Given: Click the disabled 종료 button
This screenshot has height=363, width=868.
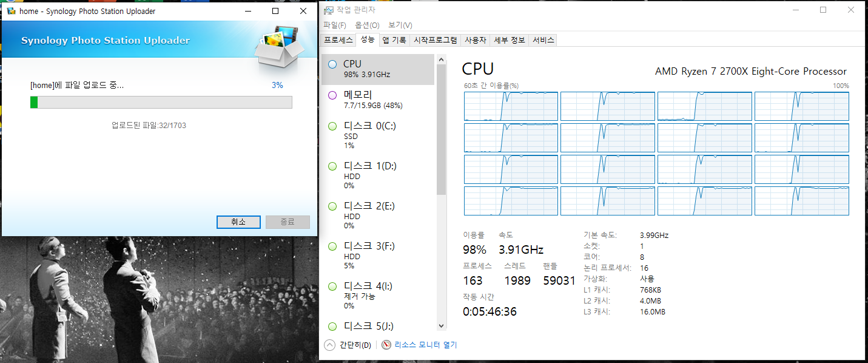Looking at the screenshot, I should 288,222.
